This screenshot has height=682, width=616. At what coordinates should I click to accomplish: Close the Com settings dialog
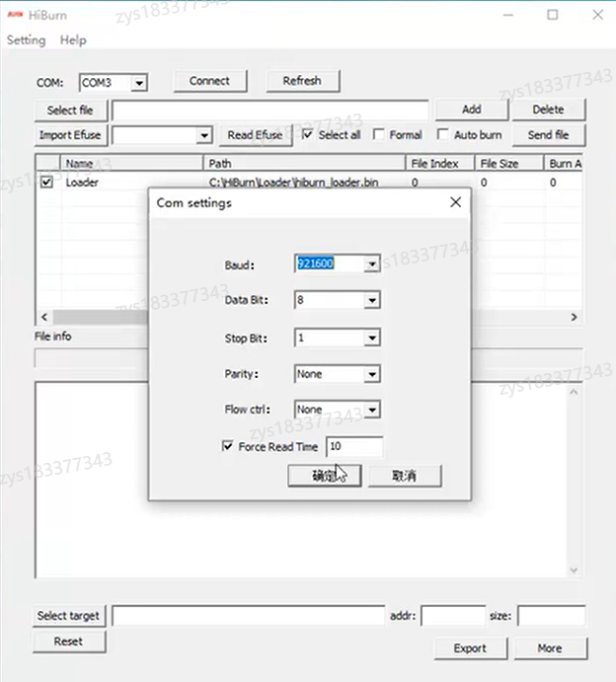pyautogui.click(x=455, y=202)
